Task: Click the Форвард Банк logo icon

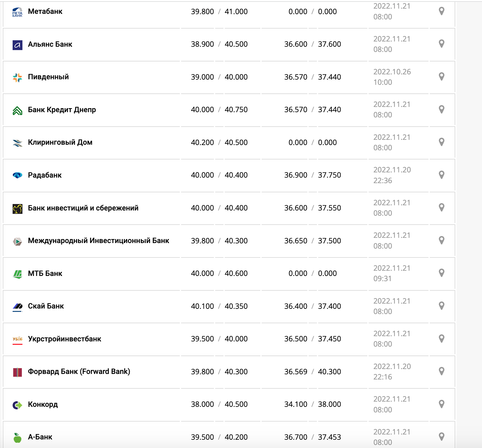Action: point(18,372)
